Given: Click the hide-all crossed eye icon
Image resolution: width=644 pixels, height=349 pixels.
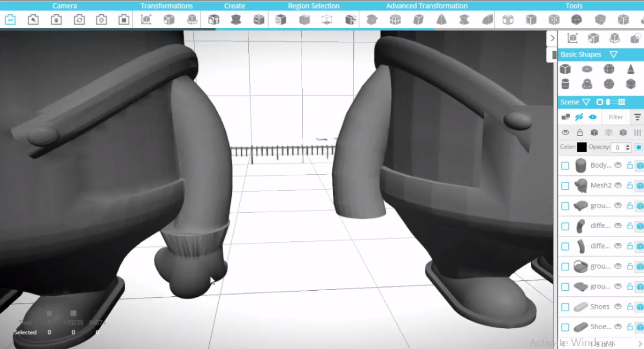Looking at the screenshot, I should 579,117.
